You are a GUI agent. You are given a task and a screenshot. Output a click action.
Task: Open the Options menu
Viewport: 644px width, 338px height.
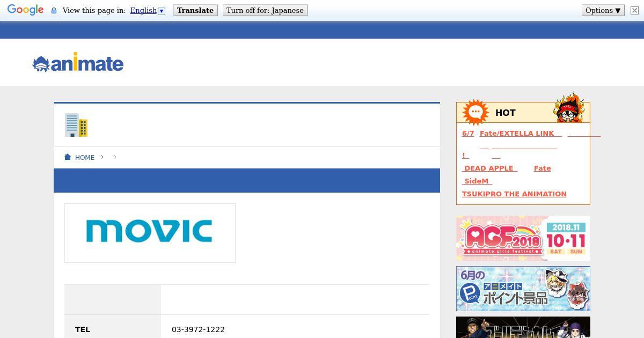tap(603, 10)
